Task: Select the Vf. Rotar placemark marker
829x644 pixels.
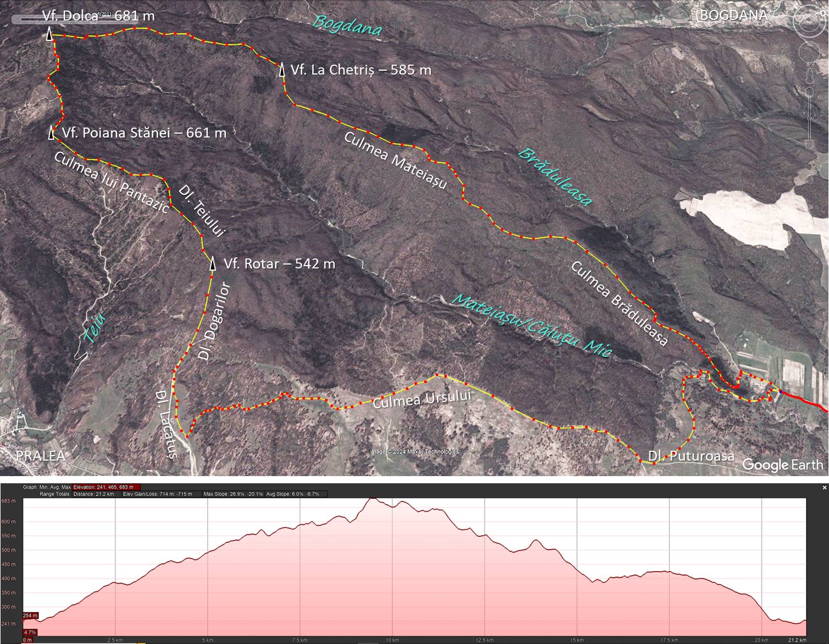Action: [x=213, y=263]
